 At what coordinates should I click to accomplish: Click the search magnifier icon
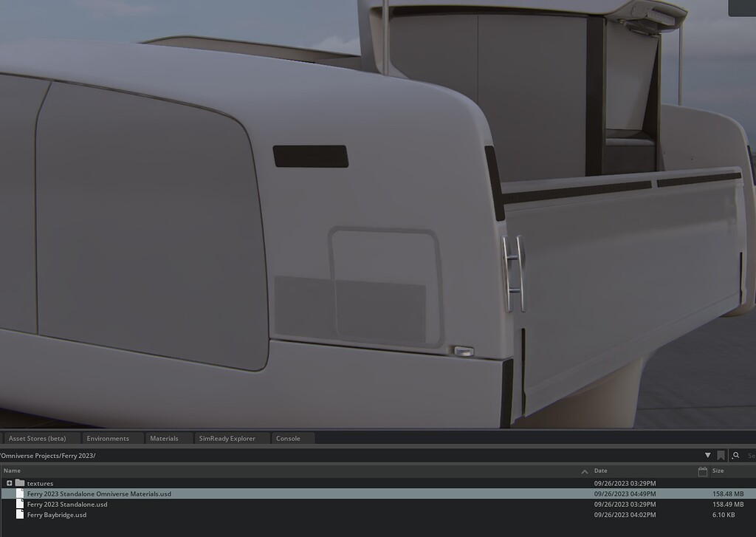pos(735,456)
